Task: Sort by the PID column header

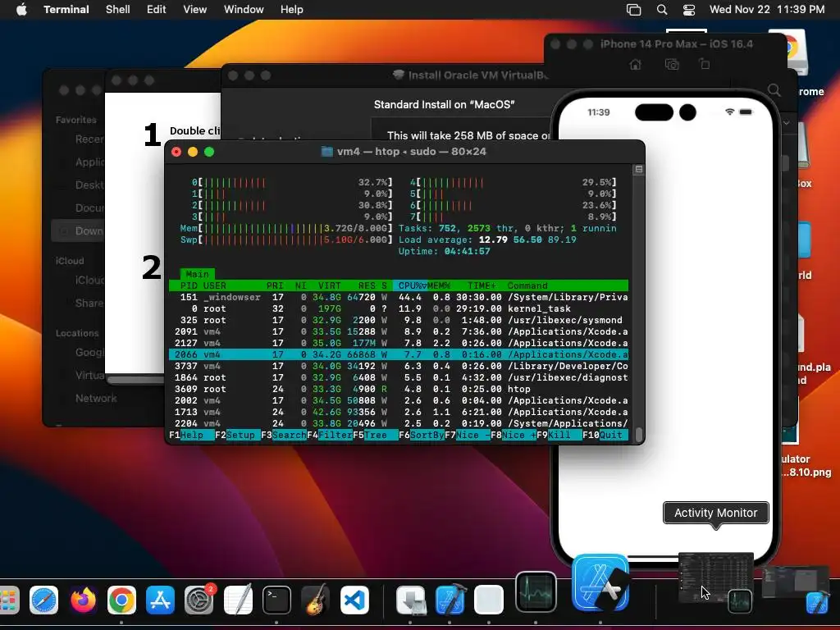Action: [x=189, y=285]
